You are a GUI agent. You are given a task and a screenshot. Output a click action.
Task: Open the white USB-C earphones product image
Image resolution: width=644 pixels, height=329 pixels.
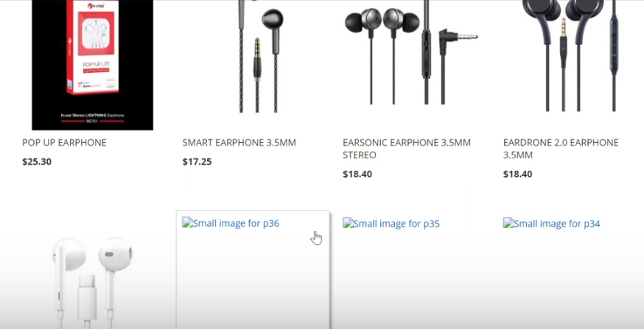92,283
